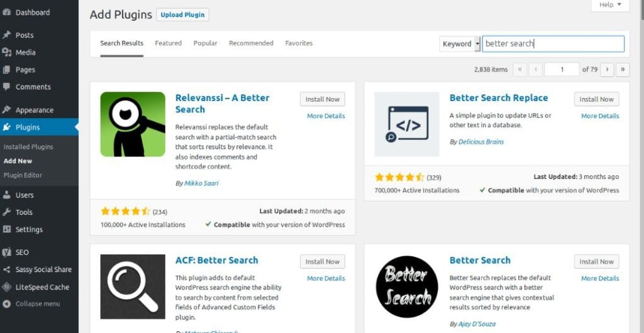Click the Posts pushpin icon
This screenshot has width=644, height=333.
pos(6,35)
